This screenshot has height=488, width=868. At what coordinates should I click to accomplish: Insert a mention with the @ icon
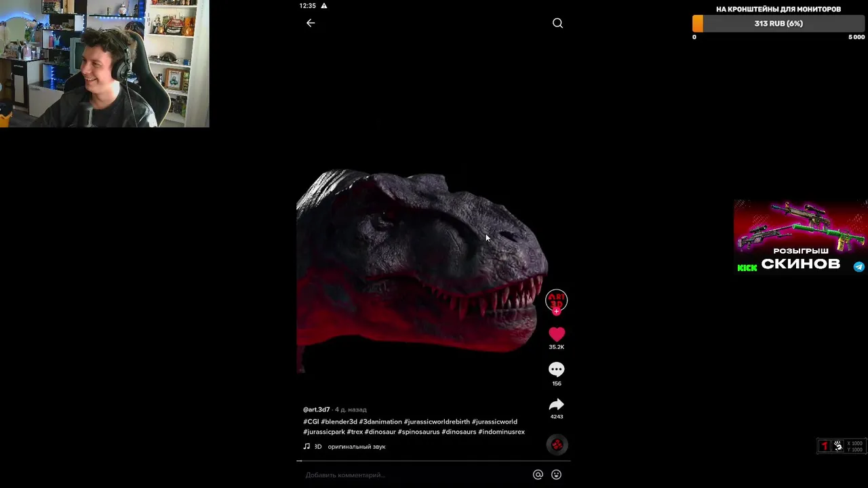tap(538, 475)
